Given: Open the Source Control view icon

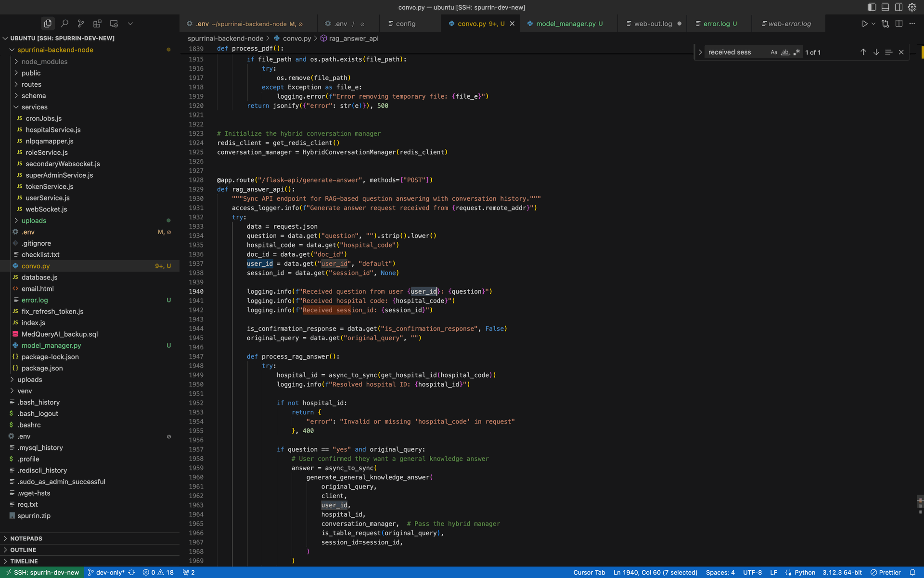Looking at the screenshot, I should coord(81,24).
